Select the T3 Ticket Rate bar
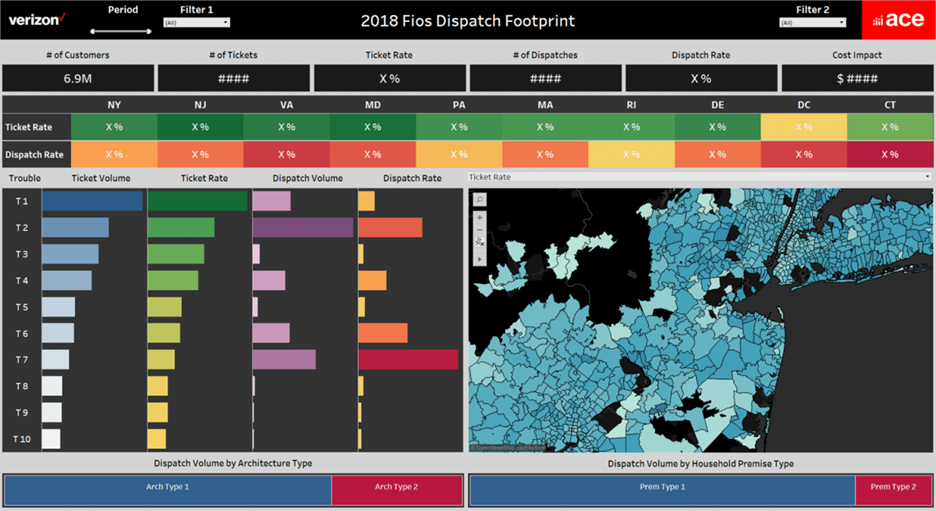The image size is (936, 511). tap(176, 254)
